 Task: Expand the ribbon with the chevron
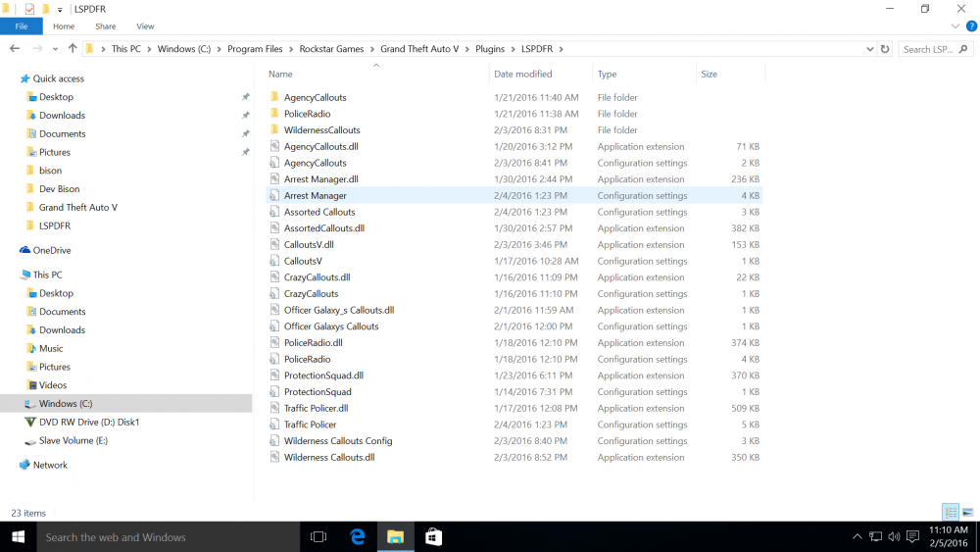[955, 26]
